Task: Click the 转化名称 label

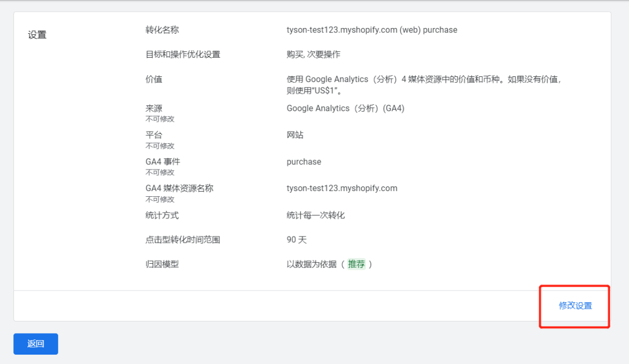Action: tap(162, 30)
